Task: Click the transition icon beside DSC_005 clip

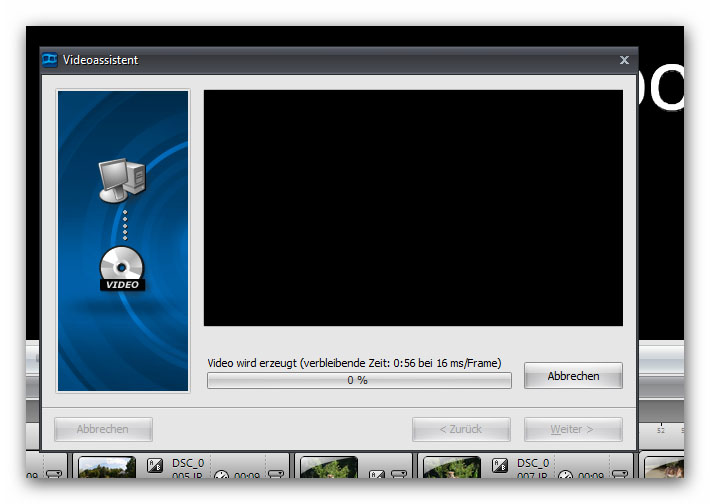Action: 155,465
